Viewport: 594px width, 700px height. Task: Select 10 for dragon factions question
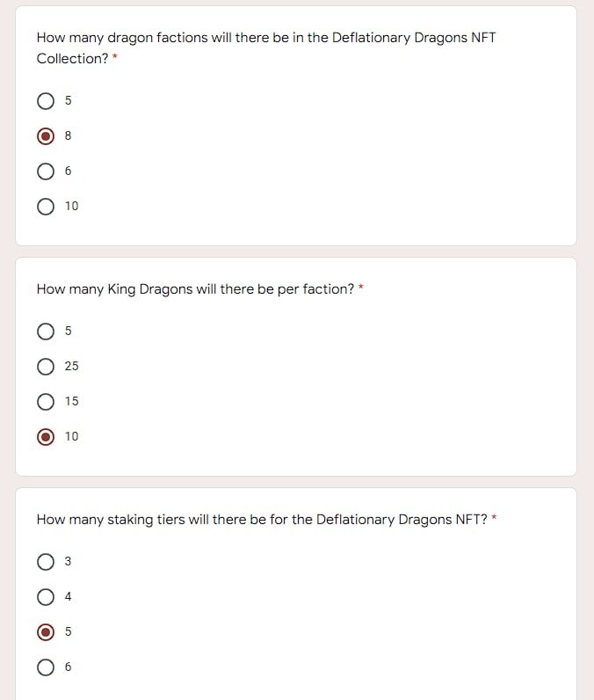[x=46, y=207]
